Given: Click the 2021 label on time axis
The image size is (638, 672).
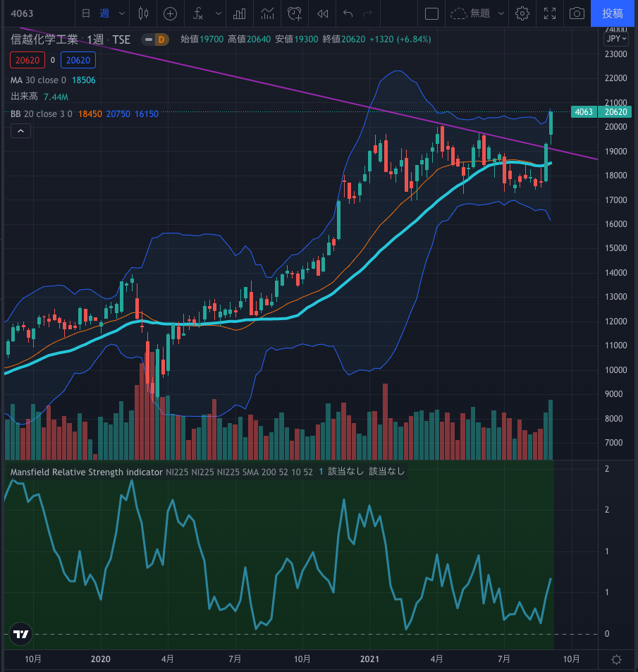Looking at the screenshot, I should (x=369, y=659).
